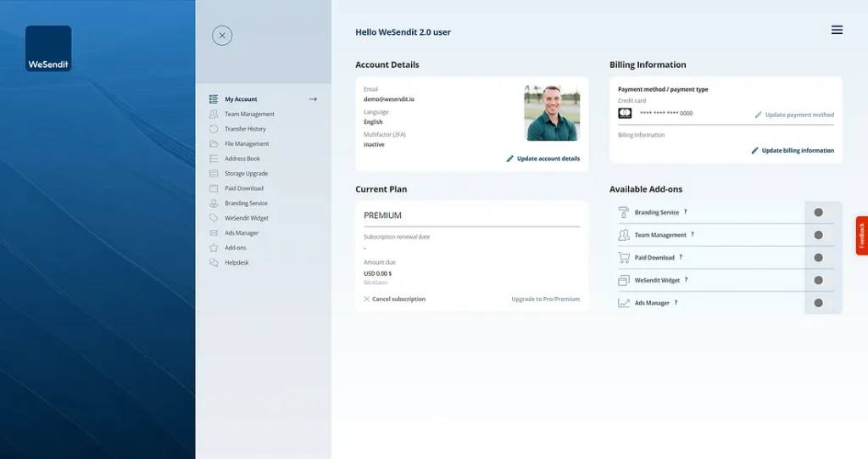Enable the WeSendit Widget add-on switch
Viewport: 868px width, 459px height.
click(819, 281)
